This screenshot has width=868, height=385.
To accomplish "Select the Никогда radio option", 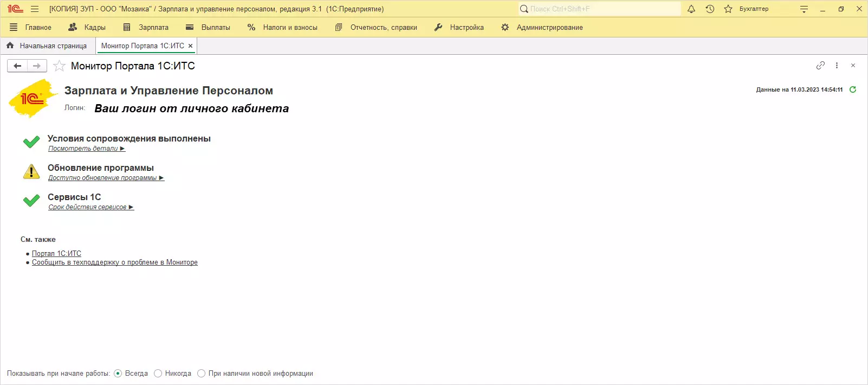I will coord(172,374).
